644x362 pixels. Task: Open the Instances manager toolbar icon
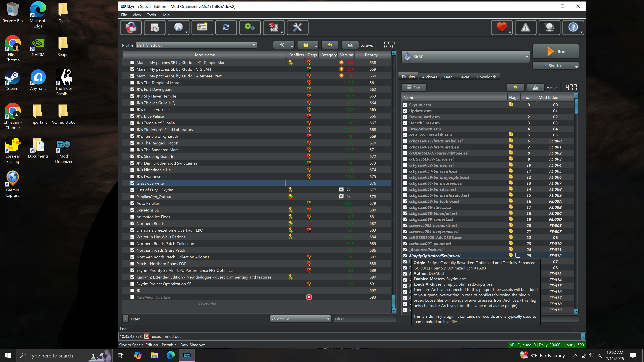click(x=131, y=27)
